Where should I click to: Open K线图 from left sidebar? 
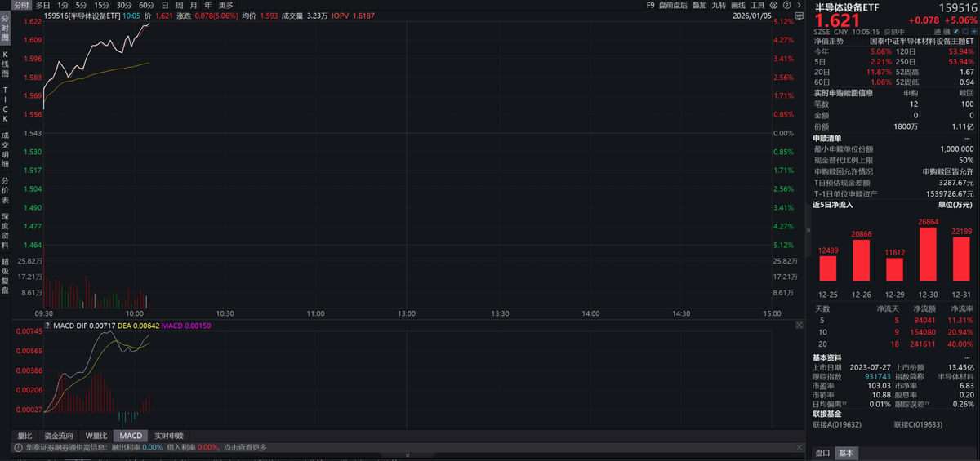[5, 63]
